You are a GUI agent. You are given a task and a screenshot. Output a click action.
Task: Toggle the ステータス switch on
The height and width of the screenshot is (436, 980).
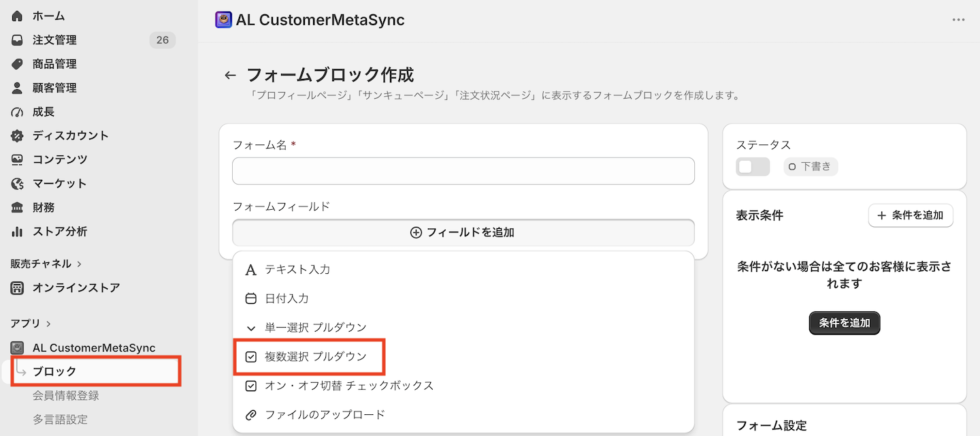click(753, 167)
